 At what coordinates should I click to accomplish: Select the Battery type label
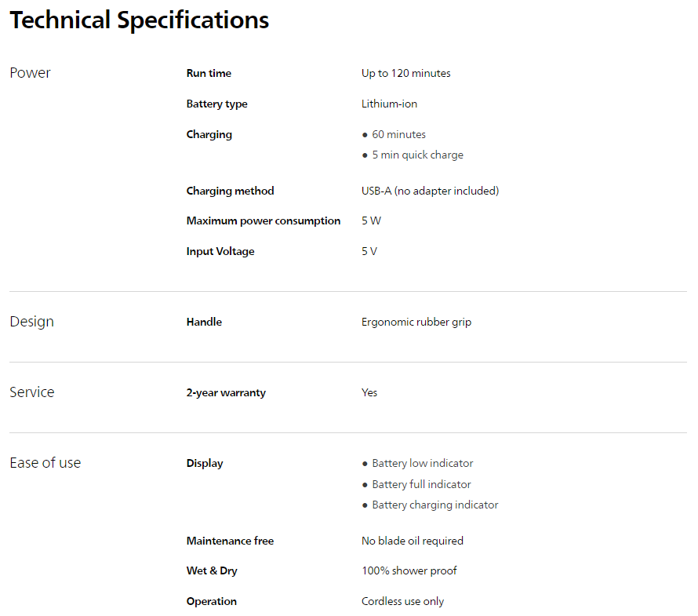(216, 104)
